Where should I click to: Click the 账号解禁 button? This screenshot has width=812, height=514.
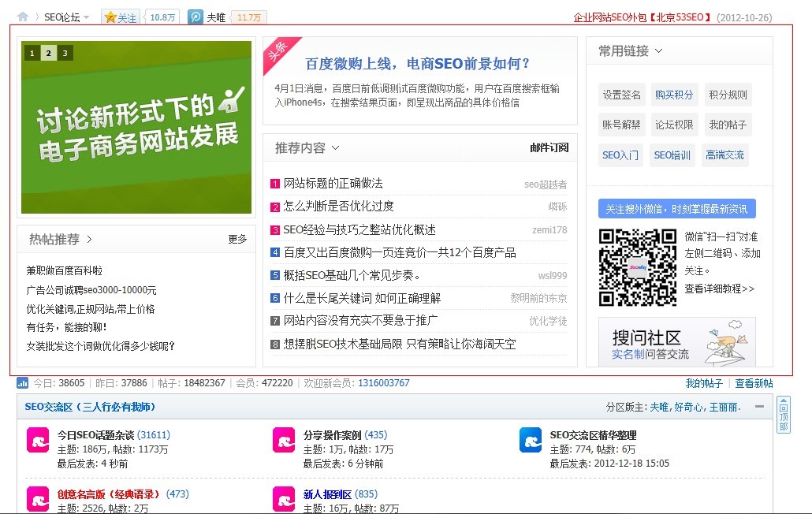[x=621, y=125]
